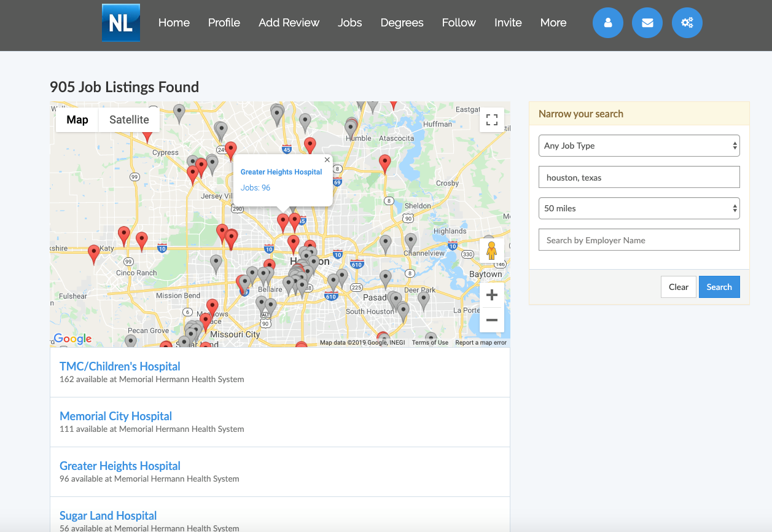Open the Follow menu item
Viewport: 772px width, 532px height.
click(x=459, y=23)
